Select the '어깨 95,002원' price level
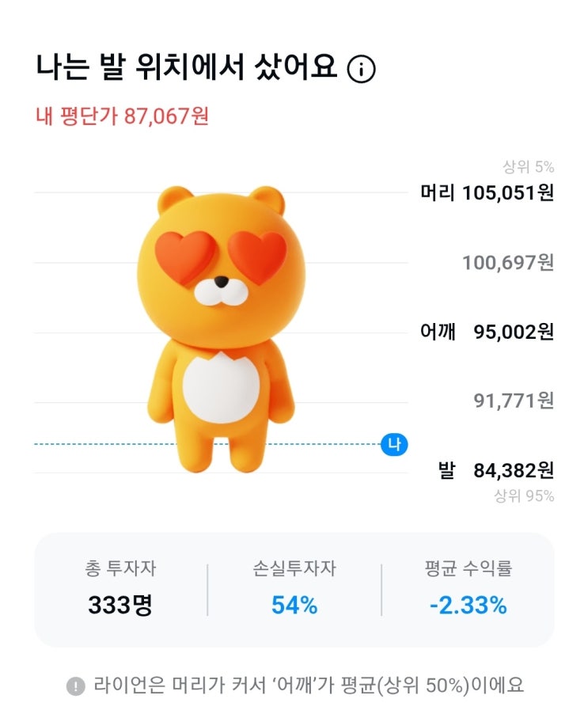This screenshot has height=718, width=588. coord(487,332)
